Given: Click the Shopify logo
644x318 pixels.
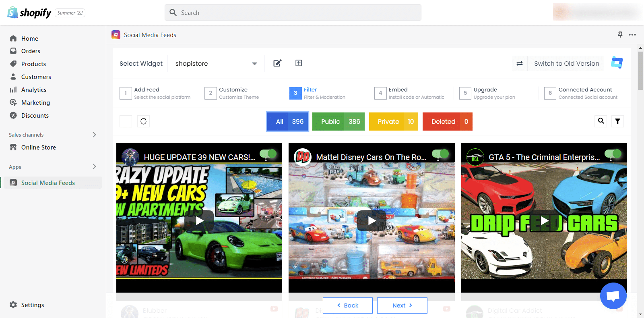Looking at the screenshot, I should [x=29, y=12].
